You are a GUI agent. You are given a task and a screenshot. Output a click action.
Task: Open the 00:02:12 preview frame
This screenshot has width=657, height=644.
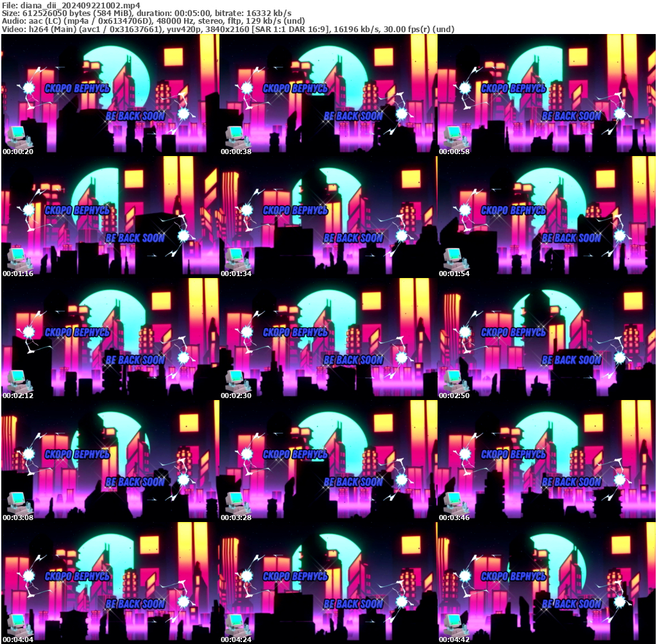coord(110,338)
